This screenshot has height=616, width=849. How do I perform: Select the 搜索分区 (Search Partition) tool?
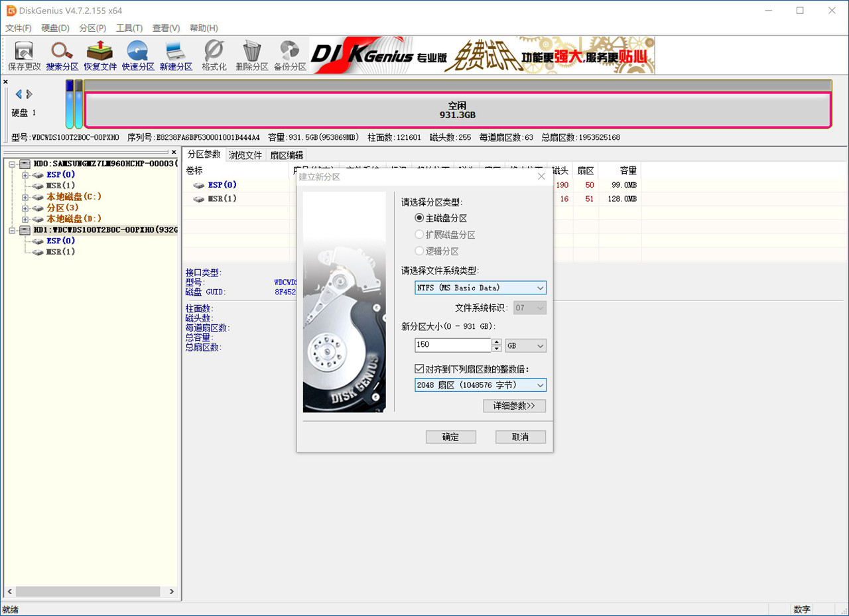[x=62, y=55]
